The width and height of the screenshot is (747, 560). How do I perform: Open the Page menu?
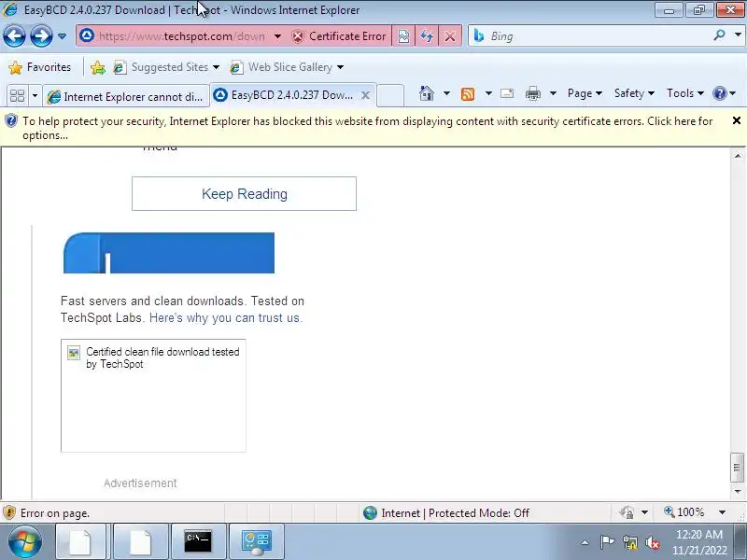tap(585, 93)
